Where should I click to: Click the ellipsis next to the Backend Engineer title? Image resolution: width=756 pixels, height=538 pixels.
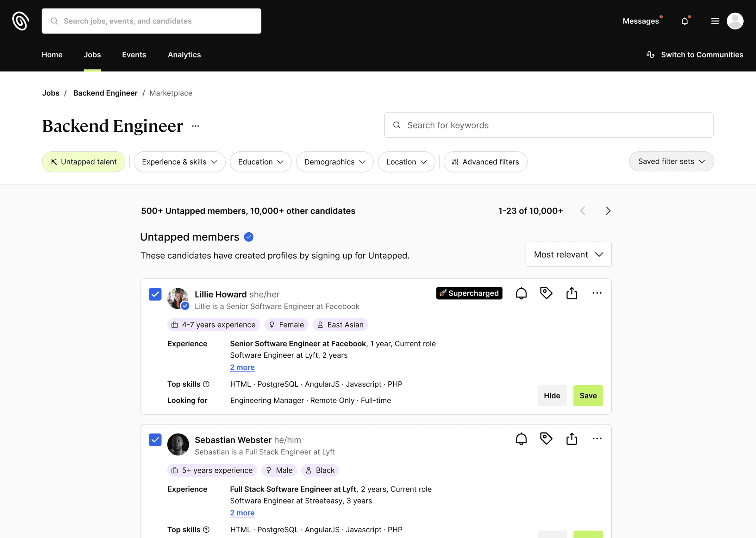pyautogui.click(x=196, y=126)
